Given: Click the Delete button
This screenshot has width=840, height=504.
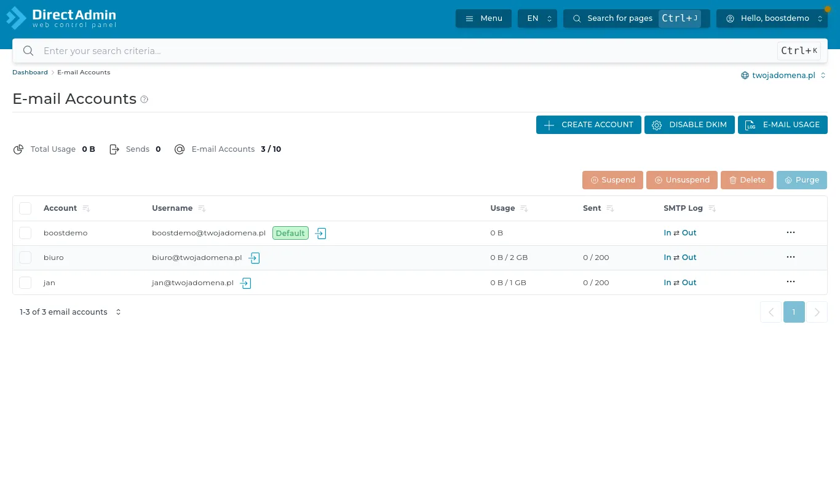Looking at the screenshot, I should click(x=747, y=180).
